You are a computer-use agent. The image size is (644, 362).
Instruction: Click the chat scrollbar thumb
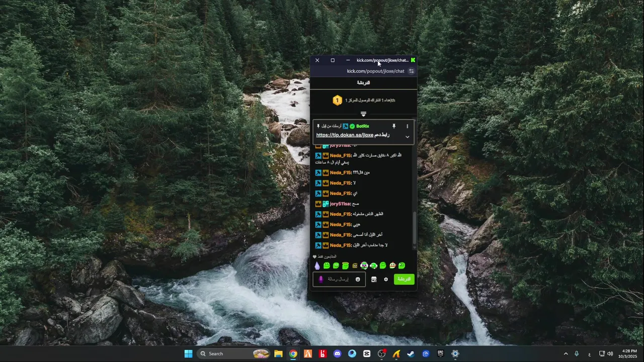coord(415,227)
